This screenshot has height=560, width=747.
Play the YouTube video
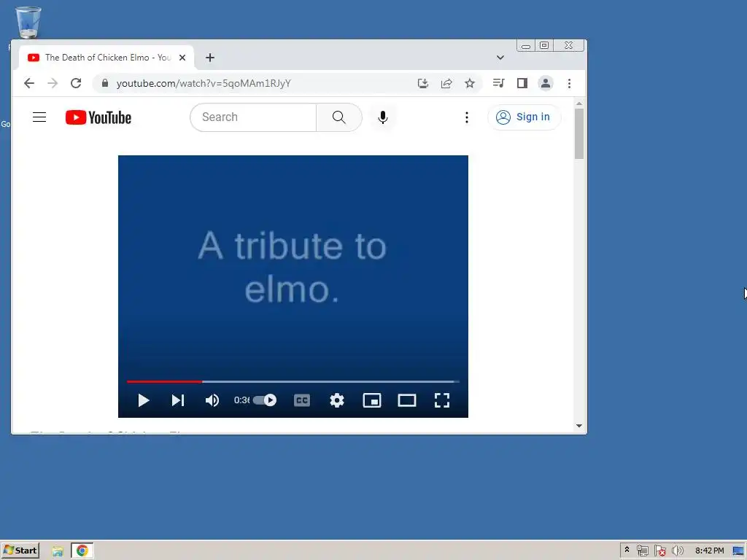[x=144, y=400]
